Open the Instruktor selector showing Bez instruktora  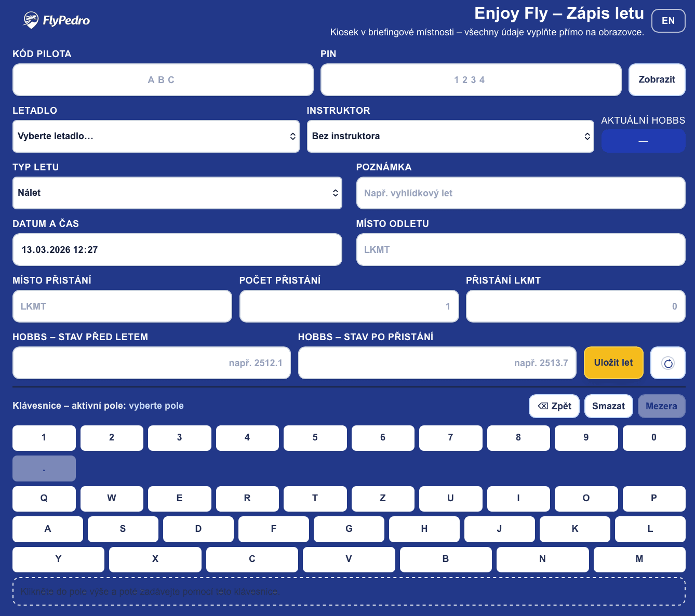[450, 136]
